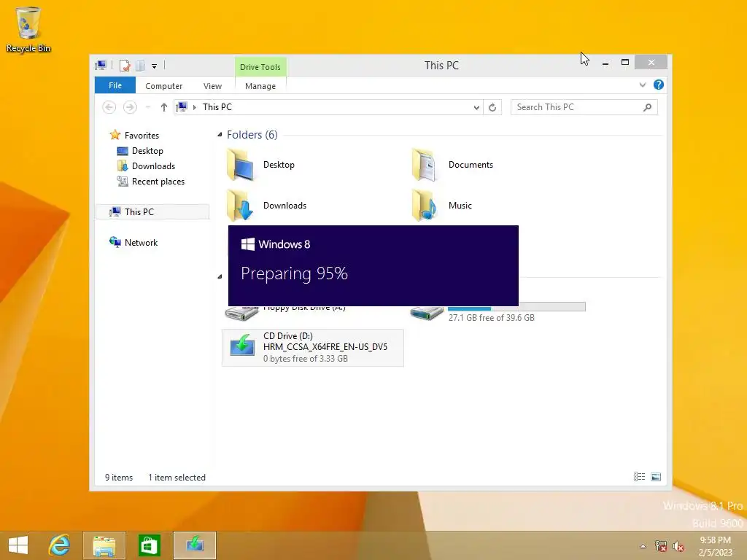Viewport: 747px width, 560px height.
Task: Click the Properties quick access icon
Action: click(x=125, y=65)
